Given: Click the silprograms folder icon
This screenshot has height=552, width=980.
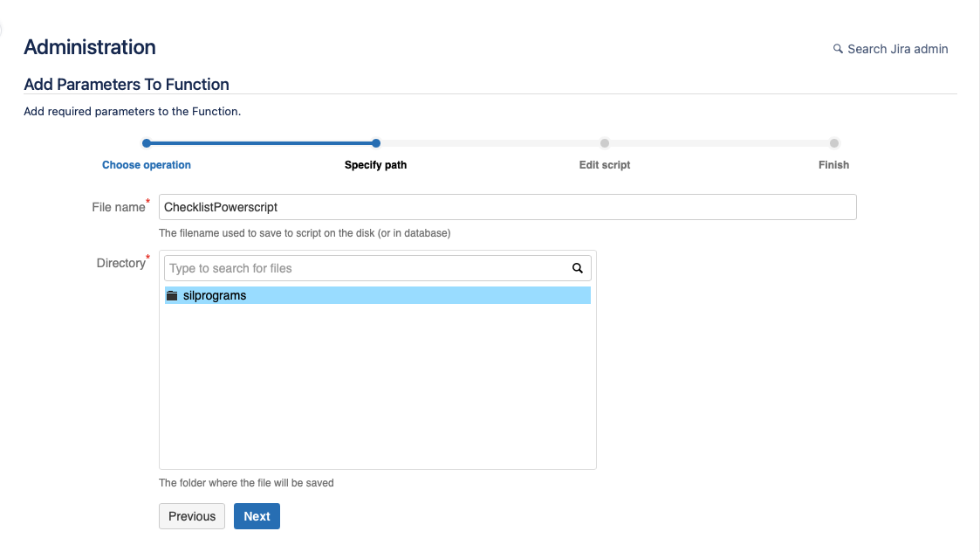Looking at the screenshot, I should click(172, 295).
